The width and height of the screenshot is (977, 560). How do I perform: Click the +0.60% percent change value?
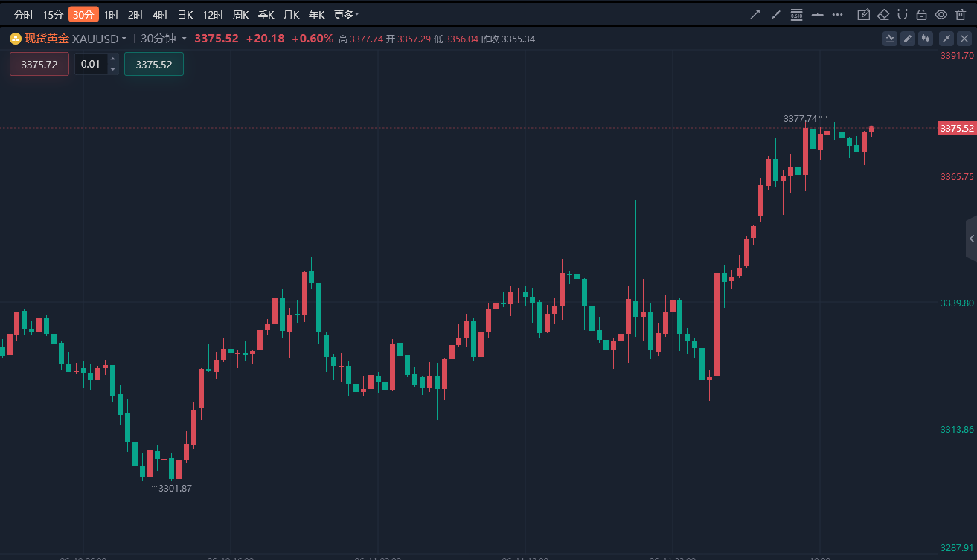coord(313,39)
